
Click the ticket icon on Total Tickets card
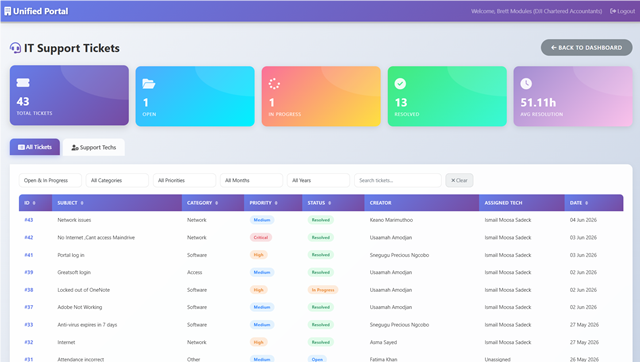(x=23, y=83)
